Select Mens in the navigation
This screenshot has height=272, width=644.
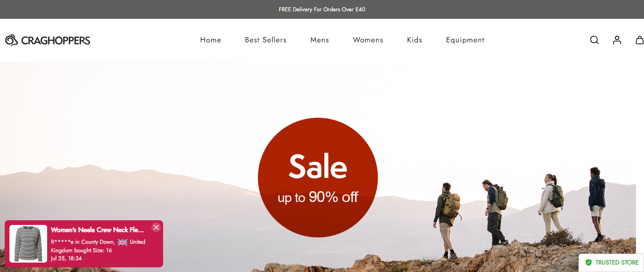pyautogui.click(x=320, y=40)
